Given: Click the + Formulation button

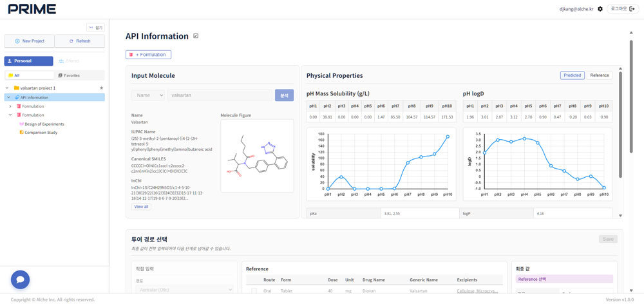Looking at the screenshot, I should pyautogui.click(x=148, y=55).
